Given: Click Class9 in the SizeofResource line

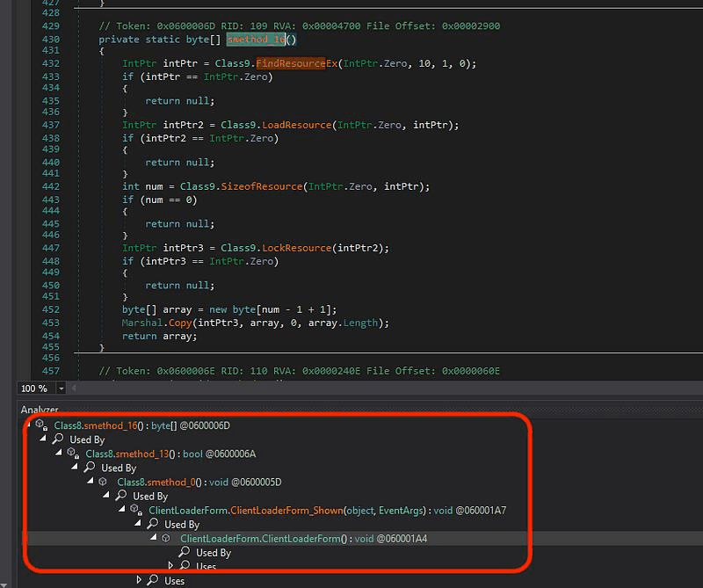Looking at the screenshot, I should click(197, 186).
